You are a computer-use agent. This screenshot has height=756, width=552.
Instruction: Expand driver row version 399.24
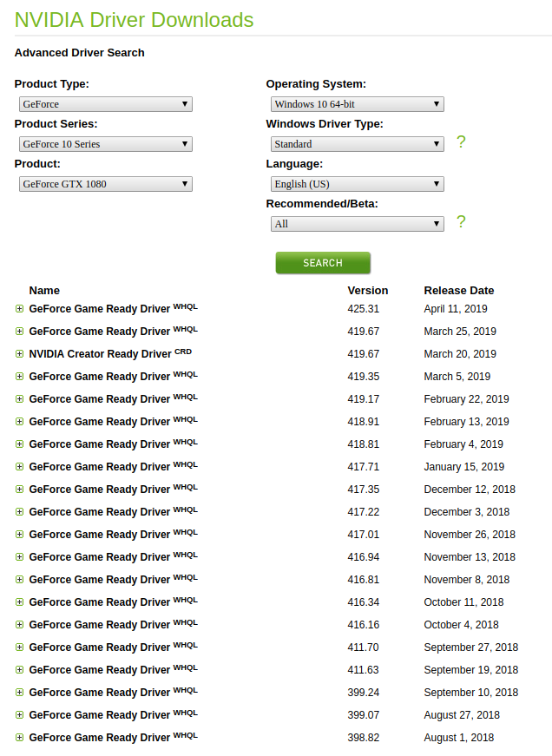(19, 693)
